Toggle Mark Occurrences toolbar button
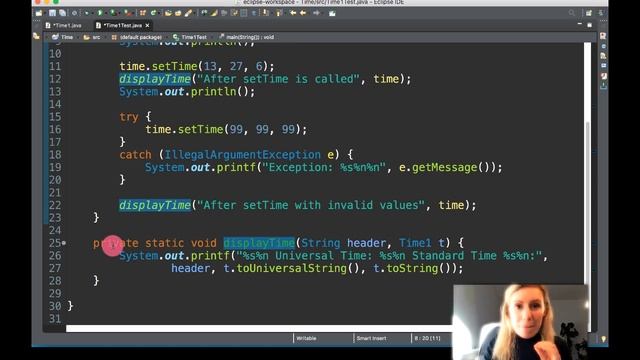 point(214,13)
